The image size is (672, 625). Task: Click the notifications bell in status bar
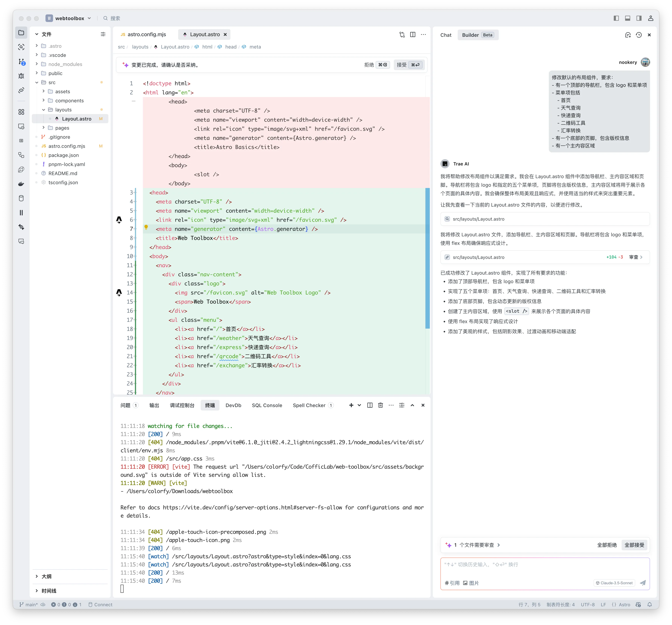click(649, 605)
